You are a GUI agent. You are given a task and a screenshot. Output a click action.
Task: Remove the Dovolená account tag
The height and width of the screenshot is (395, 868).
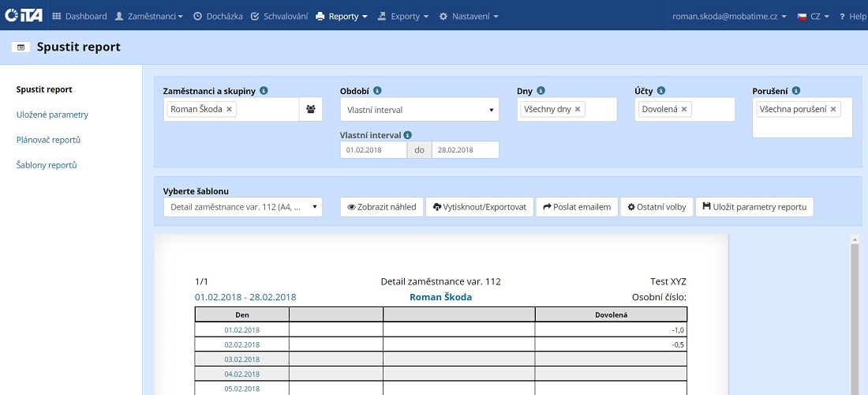(684, 110)
